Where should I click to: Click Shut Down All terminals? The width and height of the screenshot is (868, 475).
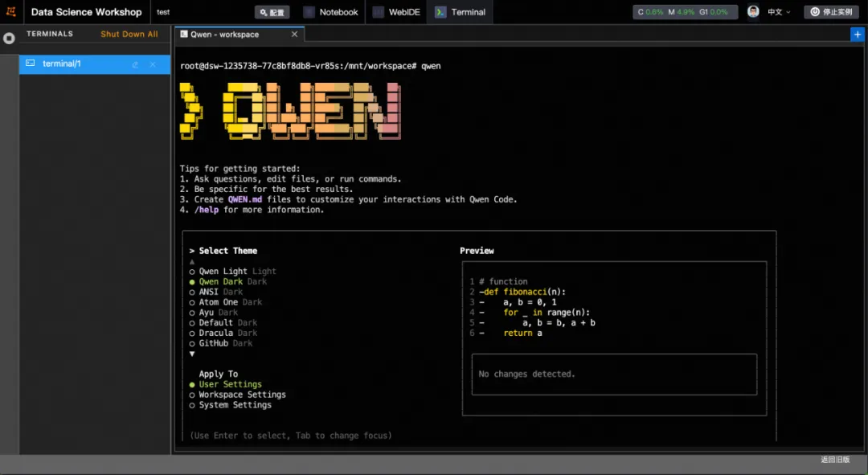coord(129,34)
